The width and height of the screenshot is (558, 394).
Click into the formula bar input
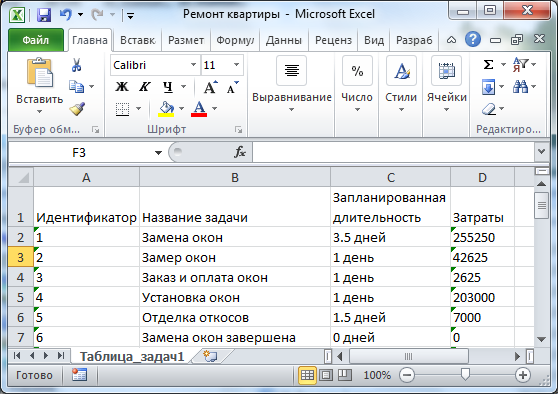[x=393, y=152]
